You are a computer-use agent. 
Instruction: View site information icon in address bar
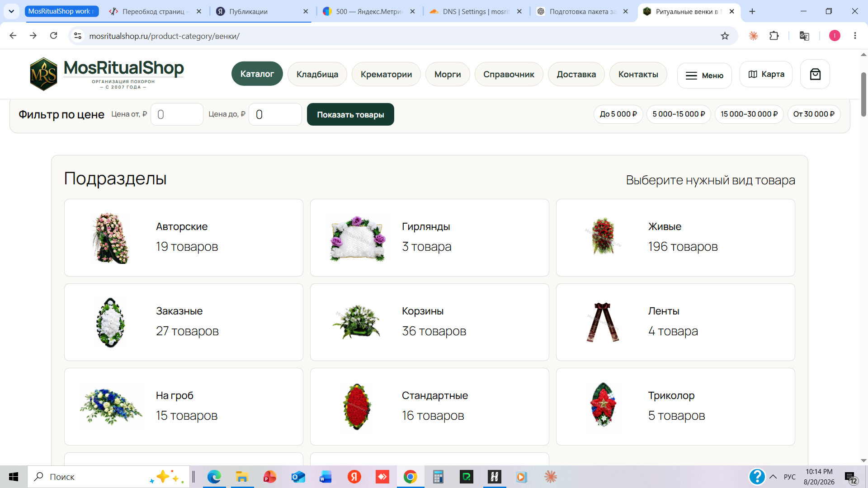pos(78,36)
